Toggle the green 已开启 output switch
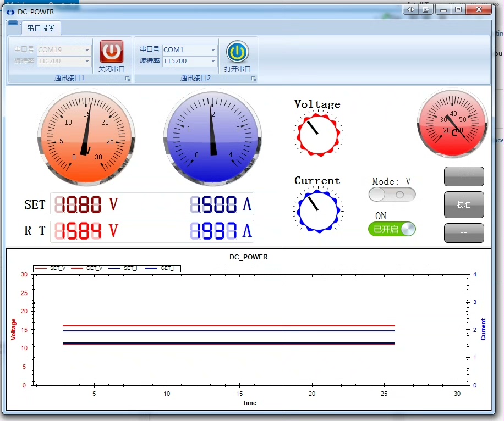Image resolution: width=504 pixels, height=421 pixels. (x=392, y=229)
